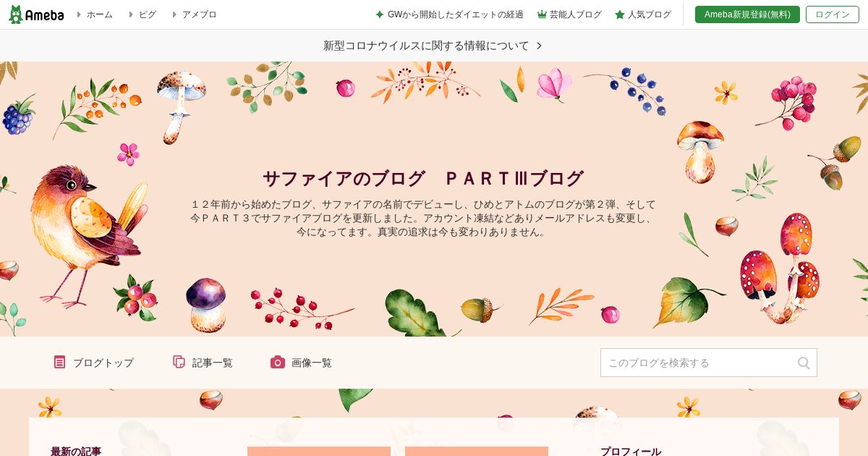Click the crown icon beside 芸能人ブログ
This screenshot has height=456, width=868.
click(x=542, y=14)
